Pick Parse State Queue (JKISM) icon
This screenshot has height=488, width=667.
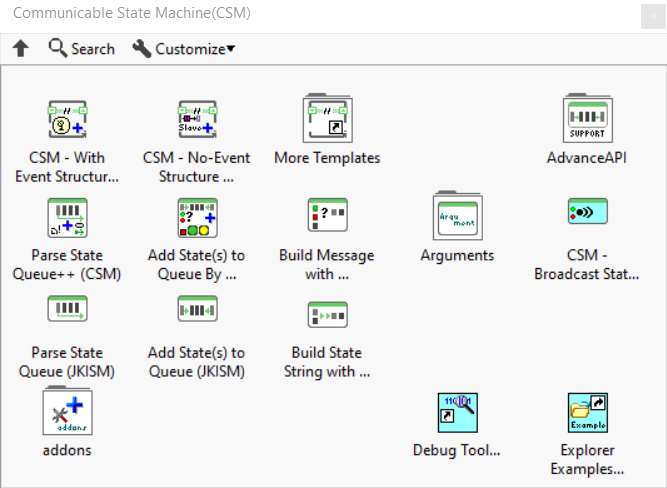[x=67, y=311]
